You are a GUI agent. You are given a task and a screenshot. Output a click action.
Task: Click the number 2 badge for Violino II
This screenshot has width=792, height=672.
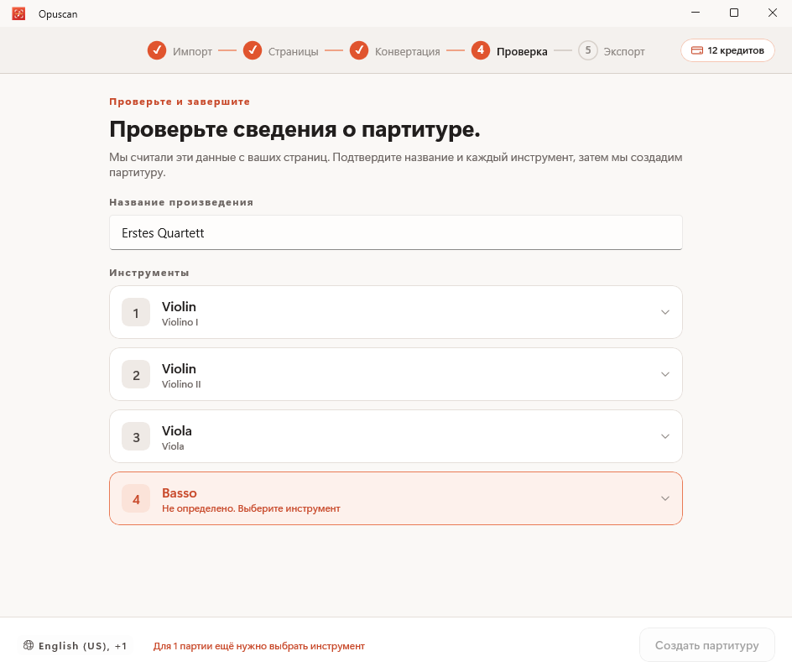[x=136, y=374]
